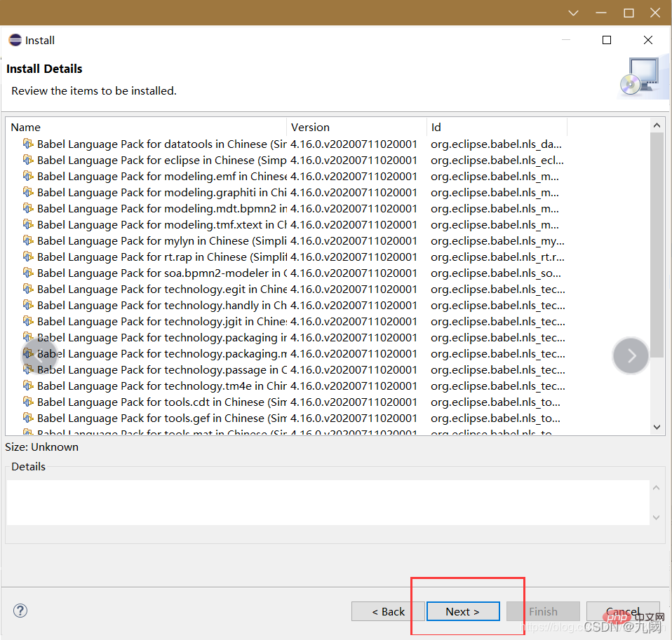Select Babel Language Pack for soa.bpmn2-modeler entry
Viewport: 672px width, 640px height.
(161, 273)
